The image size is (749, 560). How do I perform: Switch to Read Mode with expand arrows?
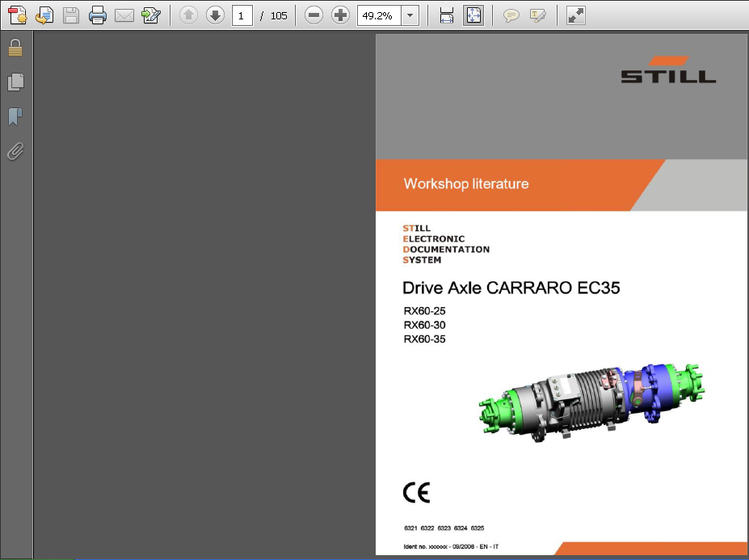(575, 15)
